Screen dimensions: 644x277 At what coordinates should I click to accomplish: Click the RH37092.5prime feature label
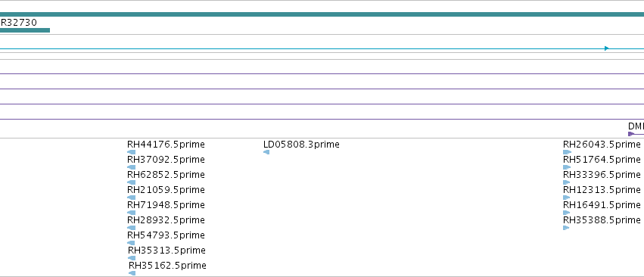166,160
